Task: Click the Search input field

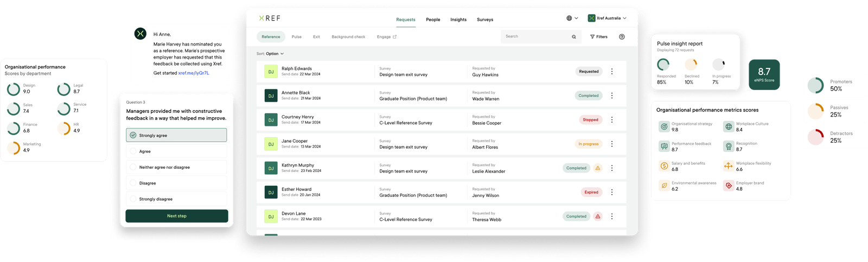Action: tap(540, 36)
